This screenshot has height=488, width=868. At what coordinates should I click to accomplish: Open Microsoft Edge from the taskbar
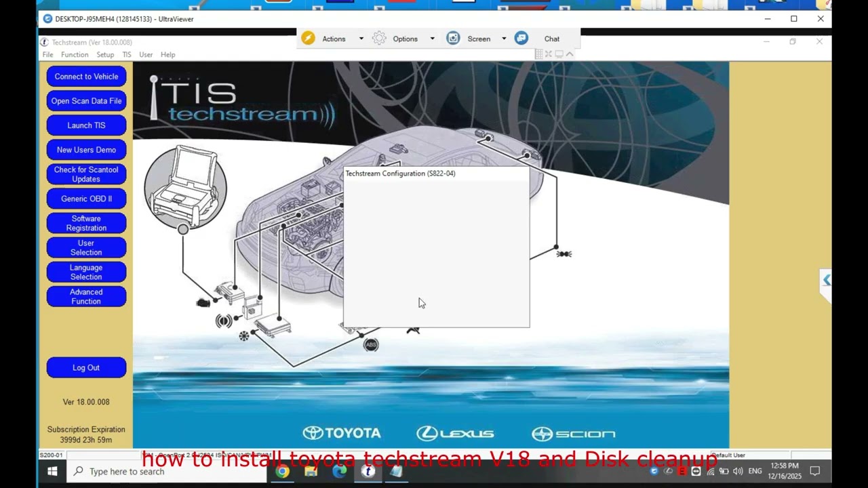(340, 471)
